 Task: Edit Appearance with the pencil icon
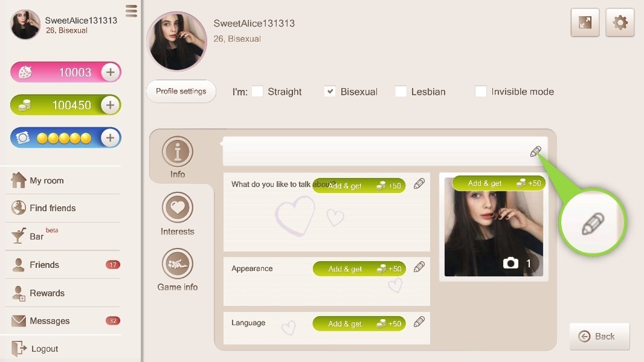pos(419,267)
